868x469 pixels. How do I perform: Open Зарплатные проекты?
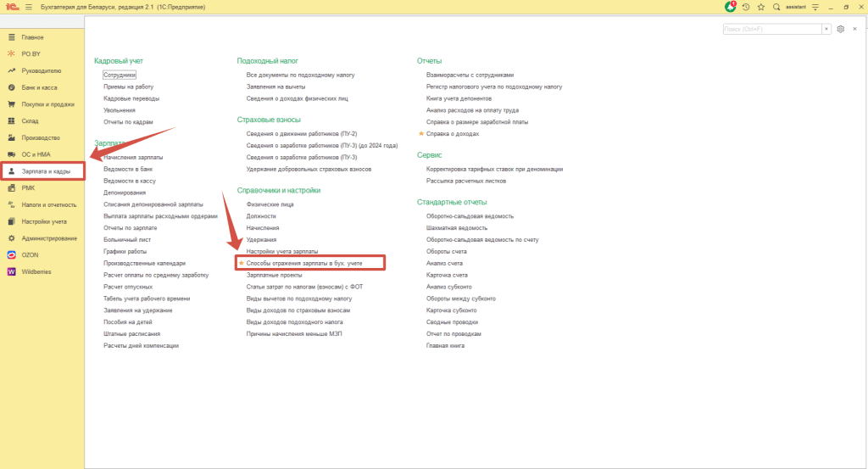(x=274, y=275)
